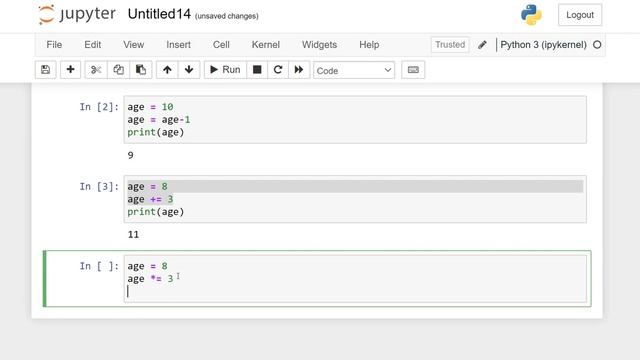Image resolution: width=640 pixels, height=360 pixels.
Task: Click the empty third line of active cell
Action: point(355,291)
